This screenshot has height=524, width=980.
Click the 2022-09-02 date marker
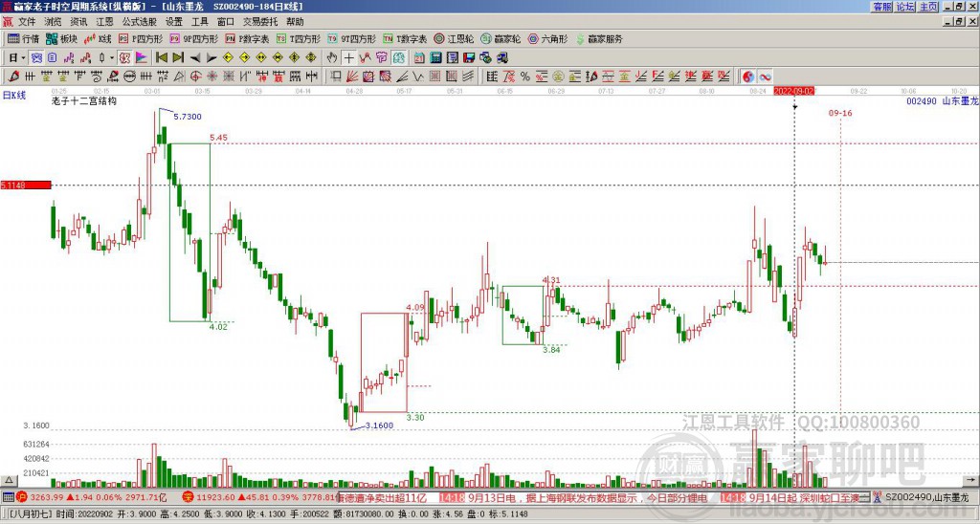coord(793,91)
